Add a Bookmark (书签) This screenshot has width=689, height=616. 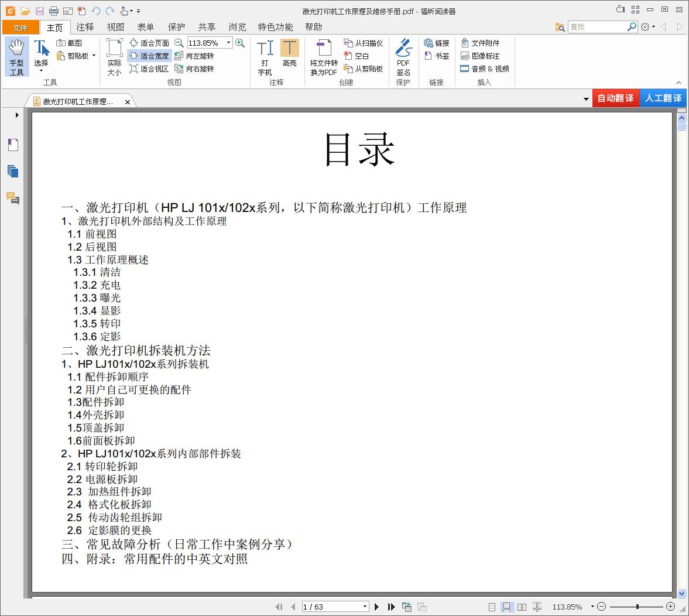[436, 56]
